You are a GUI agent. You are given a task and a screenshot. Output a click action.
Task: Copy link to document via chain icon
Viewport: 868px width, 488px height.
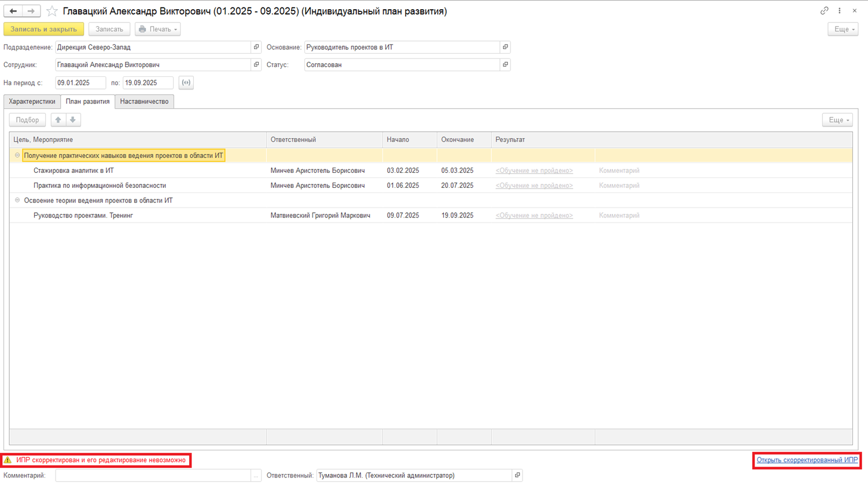click(x=824, y=10)
